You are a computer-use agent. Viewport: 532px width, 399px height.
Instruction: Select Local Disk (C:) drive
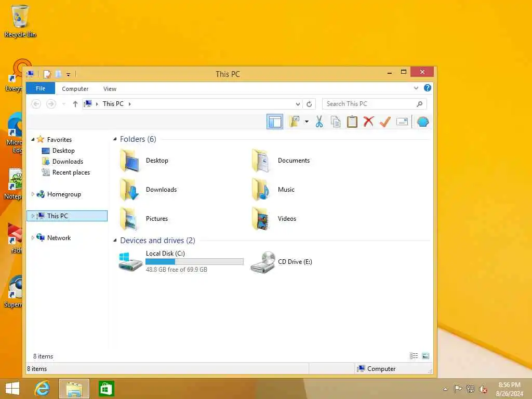(181, 261)
